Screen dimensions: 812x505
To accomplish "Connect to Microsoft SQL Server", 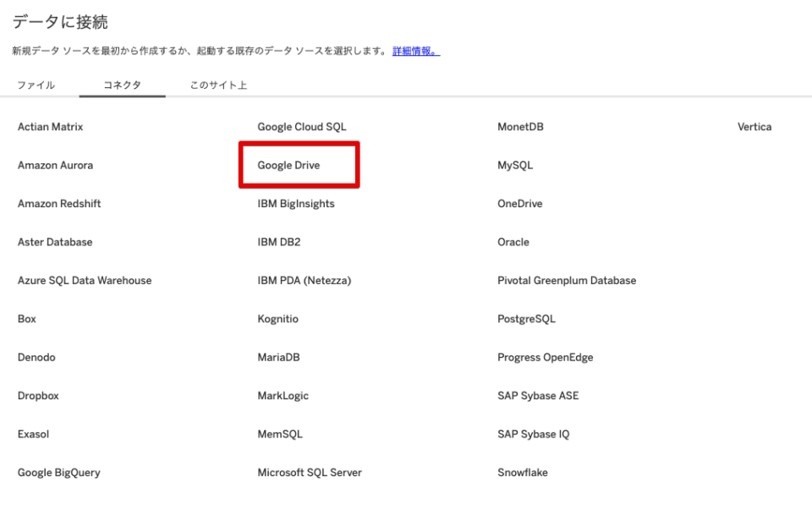I will [310, 472].
